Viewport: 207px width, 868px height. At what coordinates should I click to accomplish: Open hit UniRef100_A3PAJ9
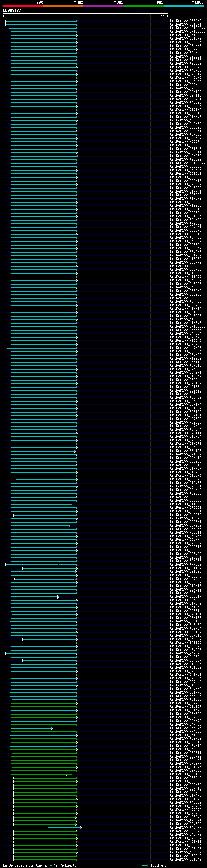(x=186, y=856)
